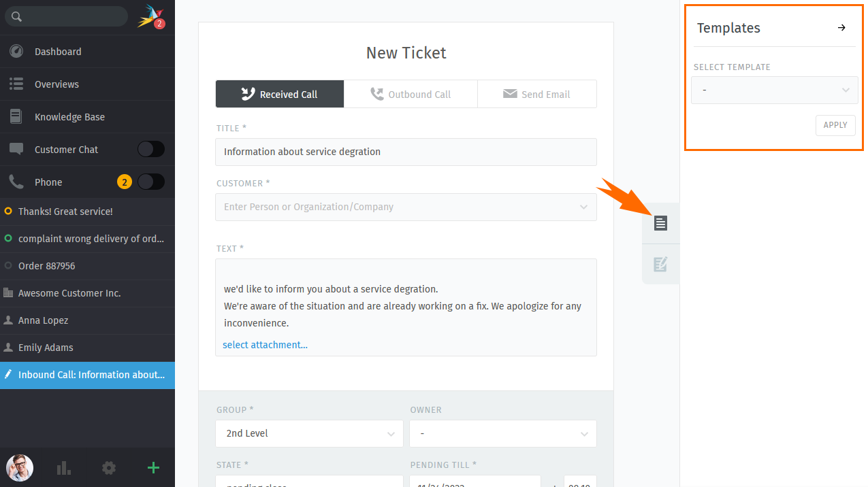
Task: Expand the Select Template dropdown
Action: coord(774,90)
